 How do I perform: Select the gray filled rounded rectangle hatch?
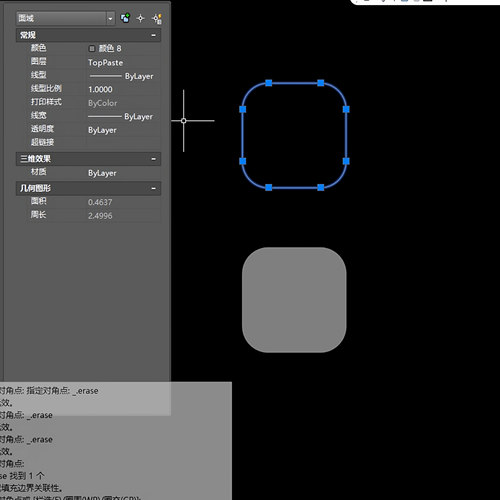click(x=294, y=300)
